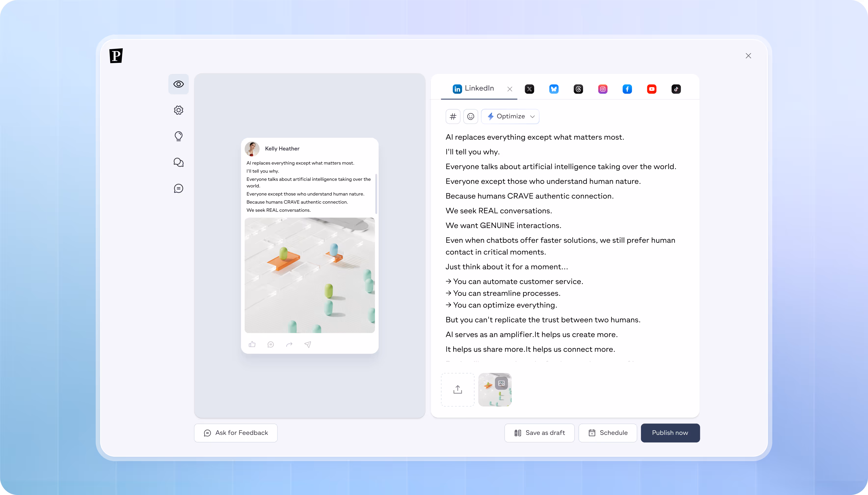Open the settings gear in sidebar

pos(178,110)
